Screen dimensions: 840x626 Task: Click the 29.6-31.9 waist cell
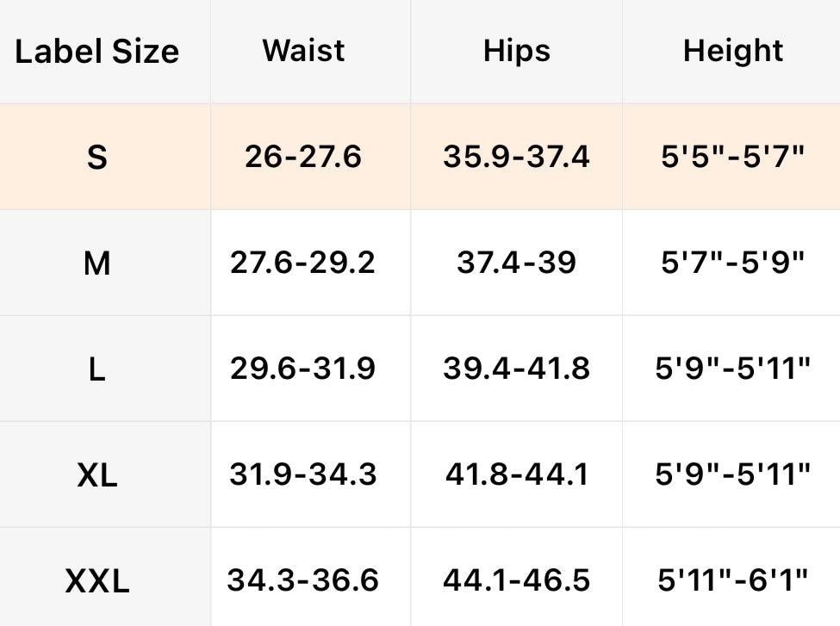pos(303,369)
